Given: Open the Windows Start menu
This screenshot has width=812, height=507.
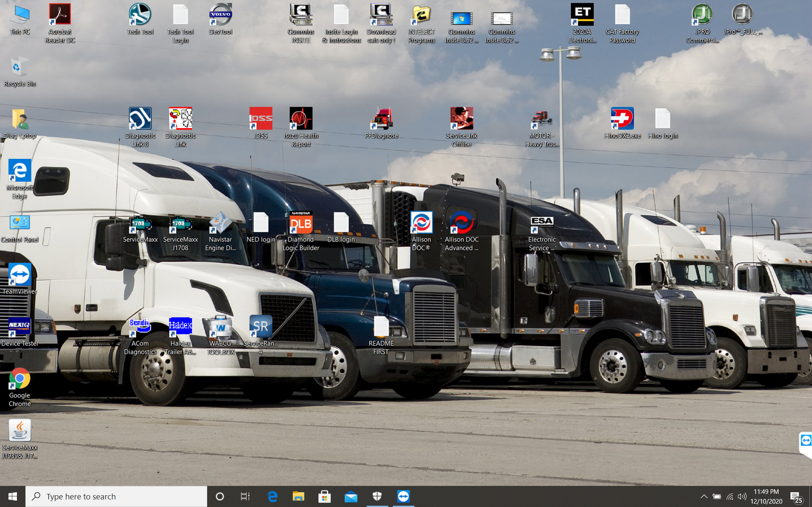Looking at the screenshot, I should (12, 496).
